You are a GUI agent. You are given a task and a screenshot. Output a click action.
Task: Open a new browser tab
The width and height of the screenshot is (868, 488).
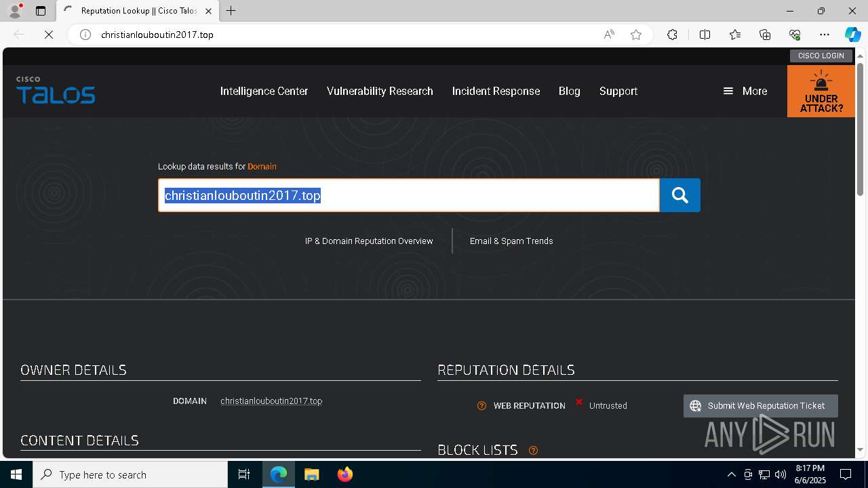231,11
